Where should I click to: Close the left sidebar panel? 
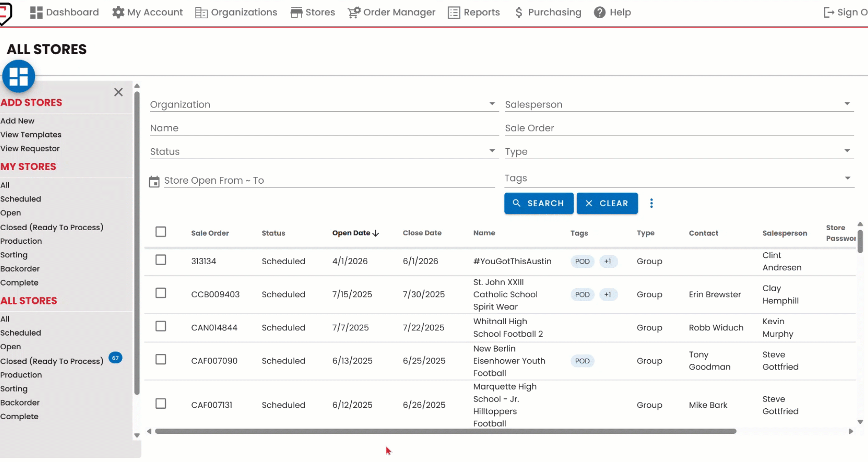click(x=118, y=92)
